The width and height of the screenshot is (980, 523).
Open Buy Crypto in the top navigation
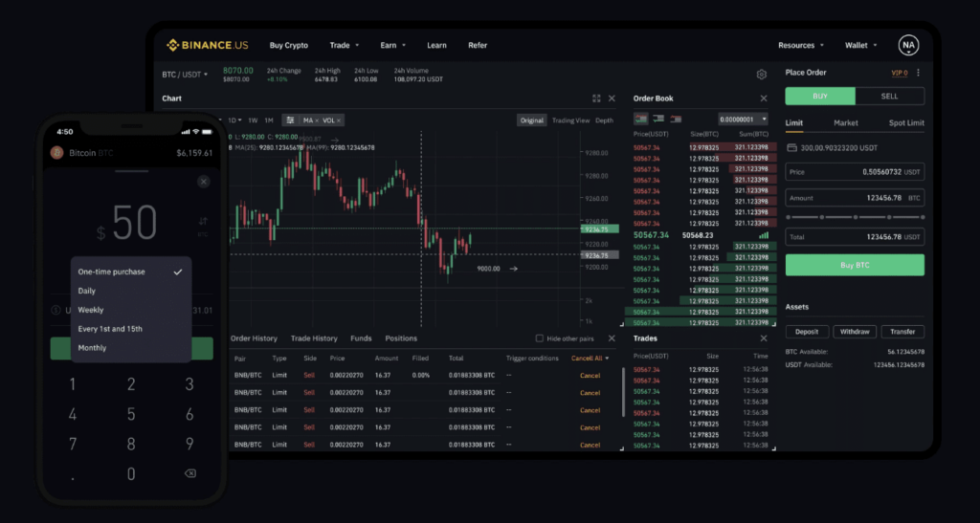pyautogui.click(x=289, y=45)
